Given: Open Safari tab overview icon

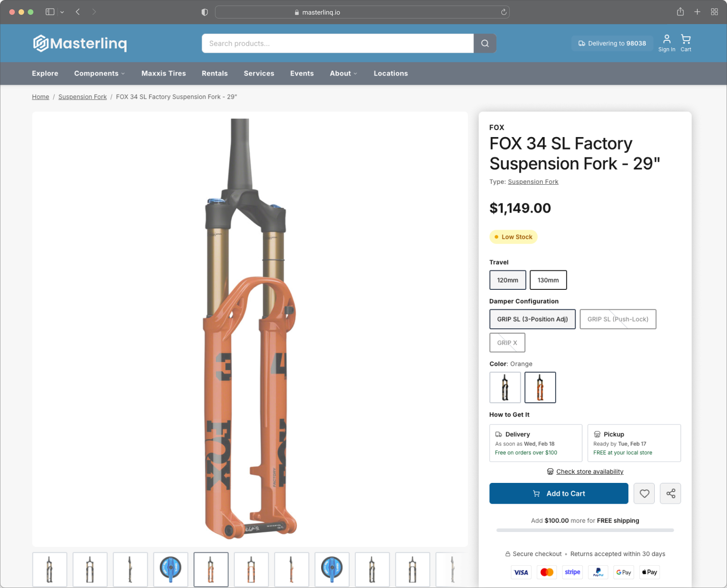Looking at the screenshot, I should [x=714, y=12].
